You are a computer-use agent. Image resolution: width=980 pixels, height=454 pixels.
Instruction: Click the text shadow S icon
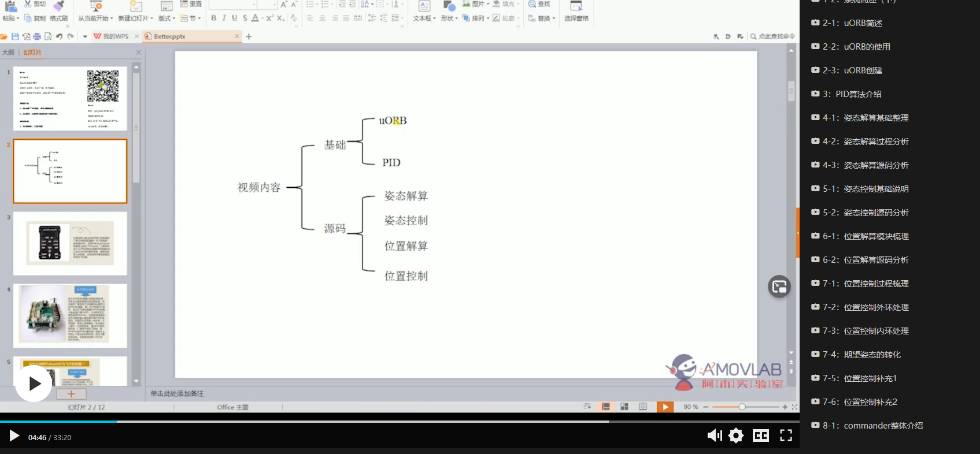tap(245, 18)
